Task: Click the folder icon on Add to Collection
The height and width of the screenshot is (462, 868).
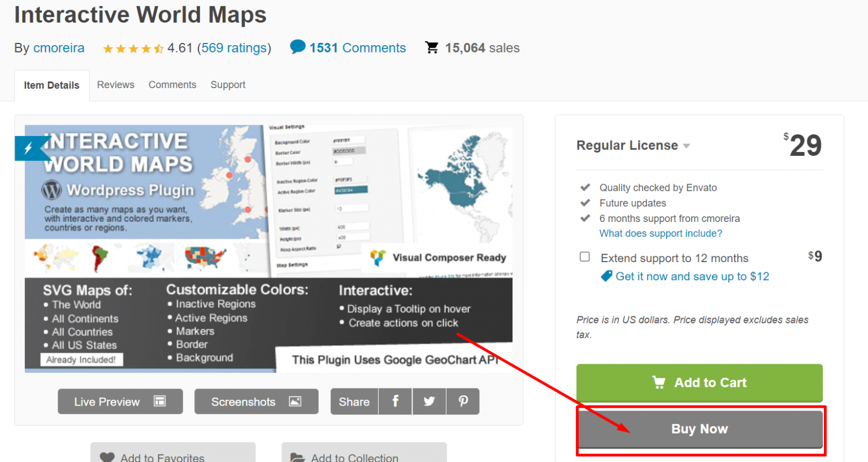Action: 297,456
